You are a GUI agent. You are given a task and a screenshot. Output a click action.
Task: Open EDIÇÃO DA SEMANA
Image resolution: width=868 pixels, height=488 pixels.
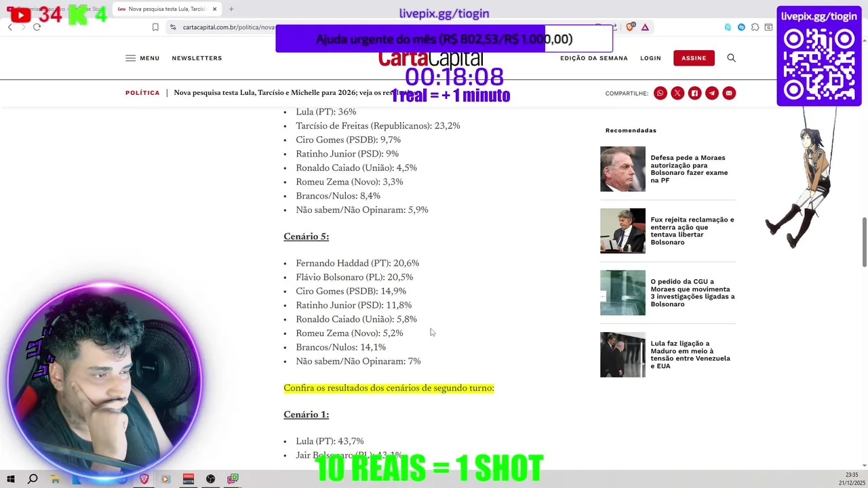point(594,58)
